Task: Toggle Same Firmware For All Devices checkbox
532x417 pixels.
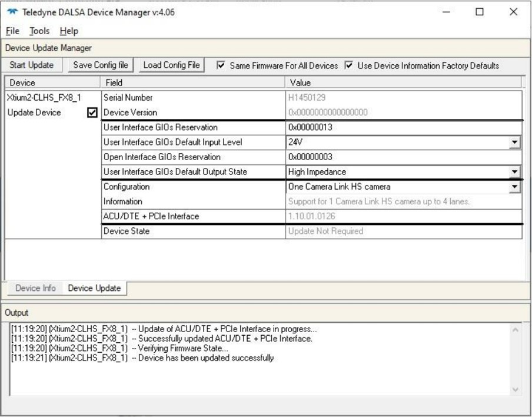Action: point(221,65)
